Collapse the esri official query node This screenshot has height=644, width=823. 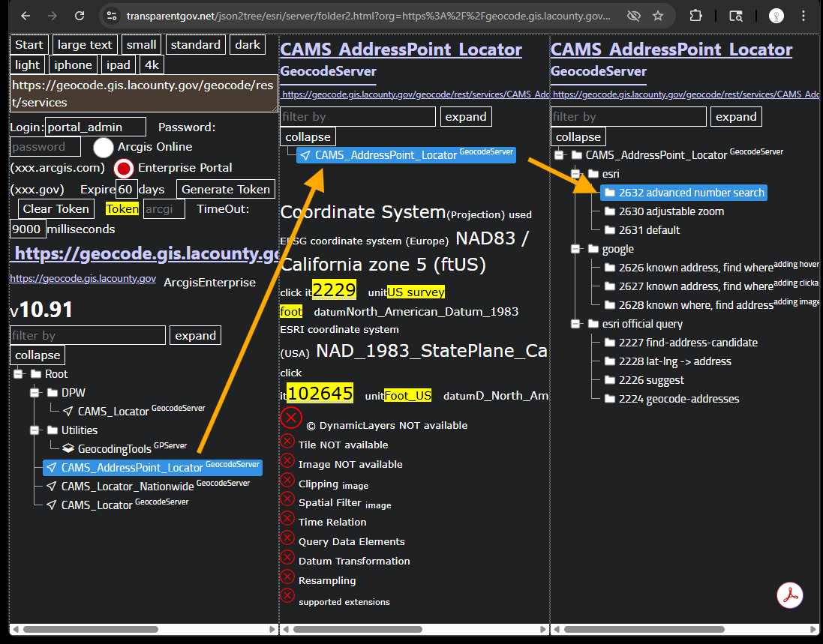575,324
